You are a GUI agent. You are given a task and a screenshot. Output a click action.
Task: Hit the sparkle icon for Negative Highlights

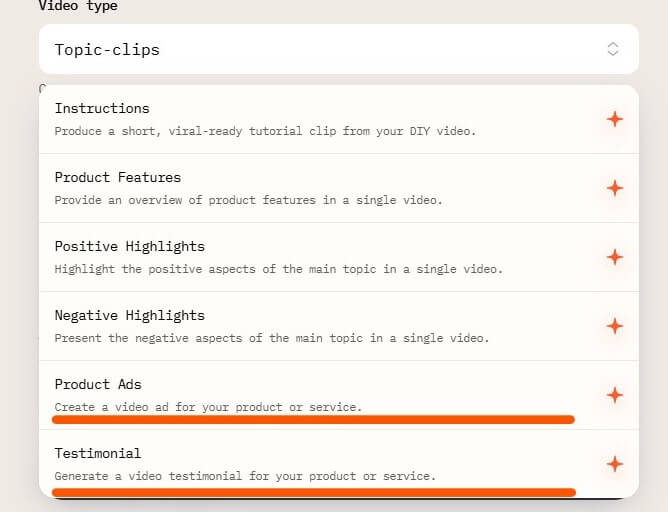tap(615, 326)
